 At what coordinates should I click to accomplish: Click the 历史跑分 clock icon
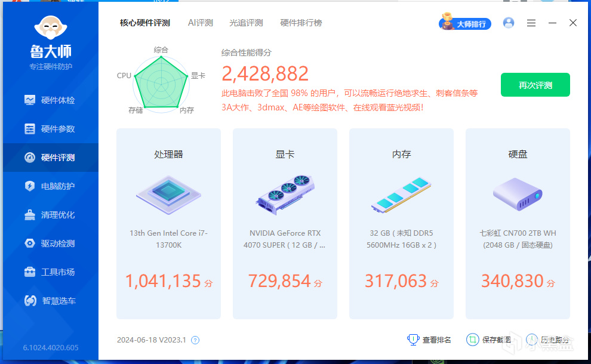point(531,340)
